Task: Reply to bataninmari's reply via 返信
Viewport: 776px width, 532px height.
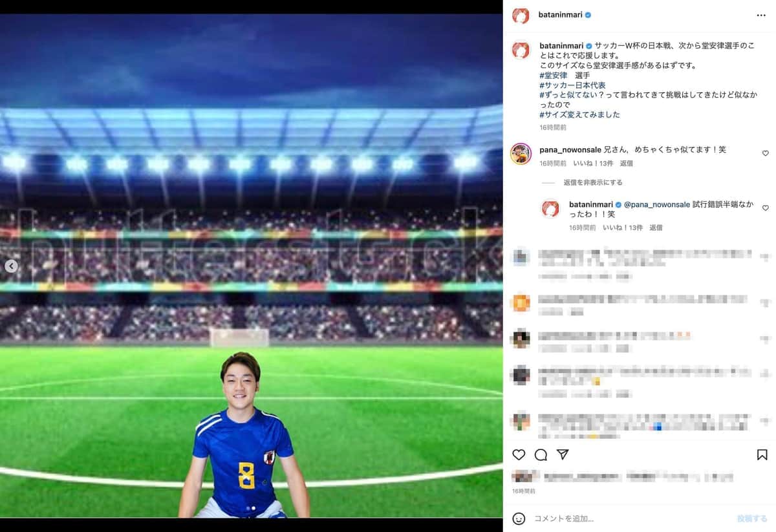Action: click(x=656, y=228)
